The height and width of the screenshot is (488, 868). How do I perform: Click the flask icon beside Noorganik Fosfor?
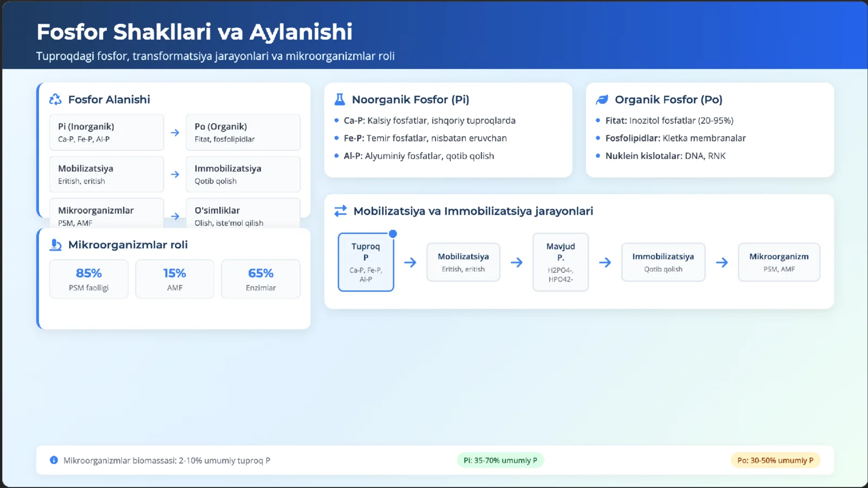click(340, 99)
